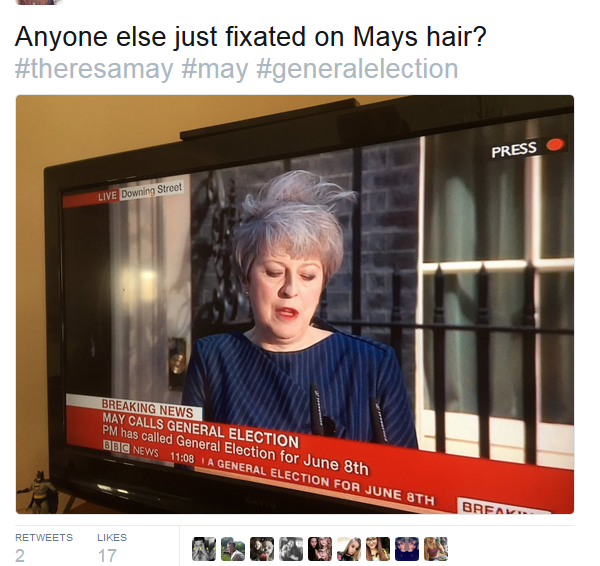This screenshot has height=566, width=600.
Task: Open the #generalelection hashtag
Action: (357, 69)
